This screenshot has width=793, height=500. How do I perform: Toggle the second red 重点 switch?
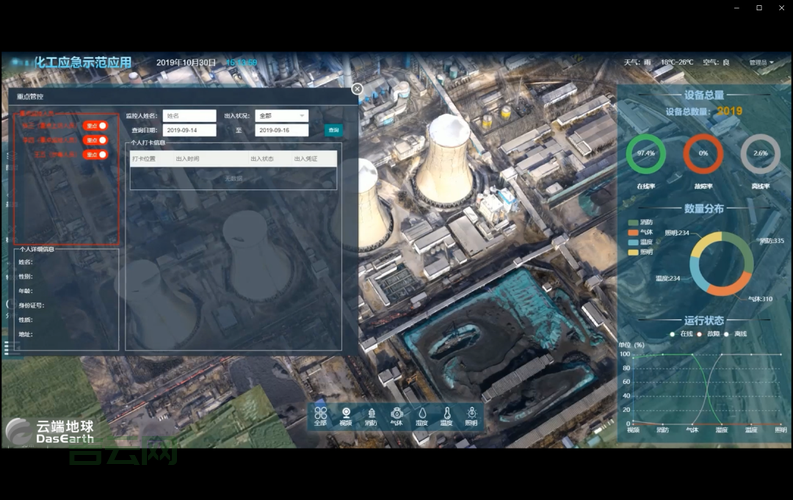coord(96,140)
